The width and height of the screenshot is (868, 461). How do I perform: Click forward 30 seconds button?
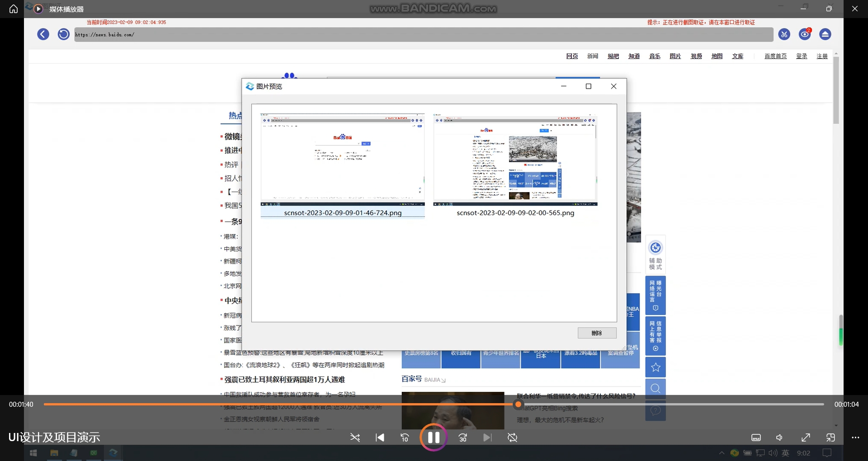[x=463, y=437]
